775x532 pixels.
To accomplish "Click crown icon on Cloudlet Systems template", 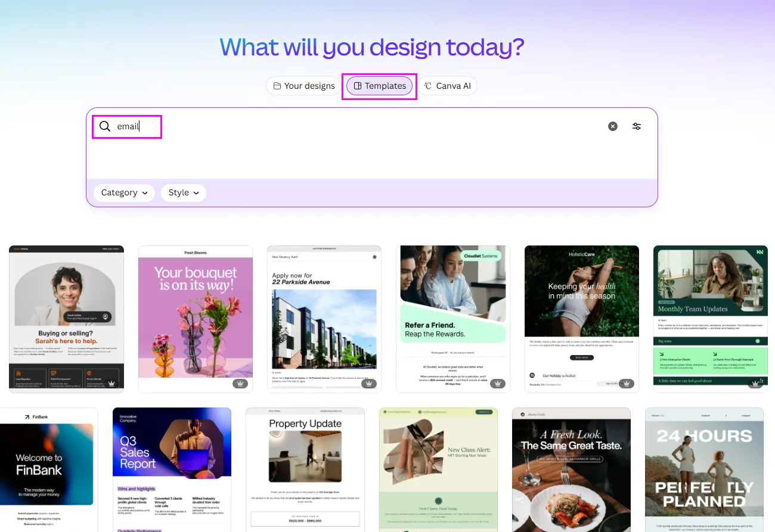I will click(x=498, y=384).
